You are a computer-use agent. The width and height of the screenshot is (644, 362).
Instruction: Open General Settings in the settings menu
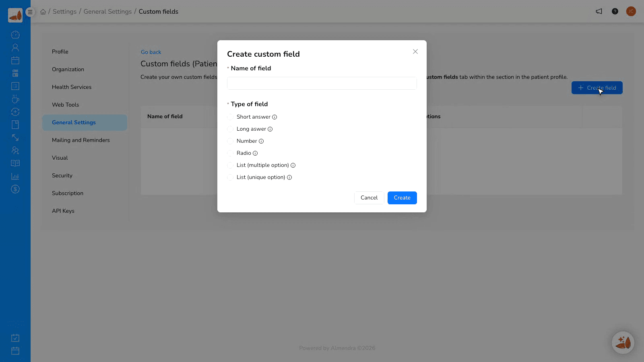85,122
